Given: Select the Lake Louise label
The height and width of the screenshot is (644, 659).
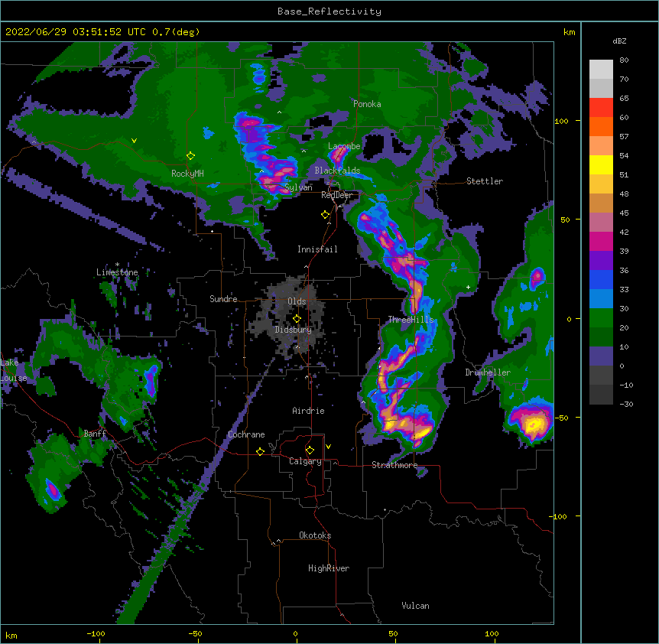Looking at the screenshot, I should pos(14,370).
